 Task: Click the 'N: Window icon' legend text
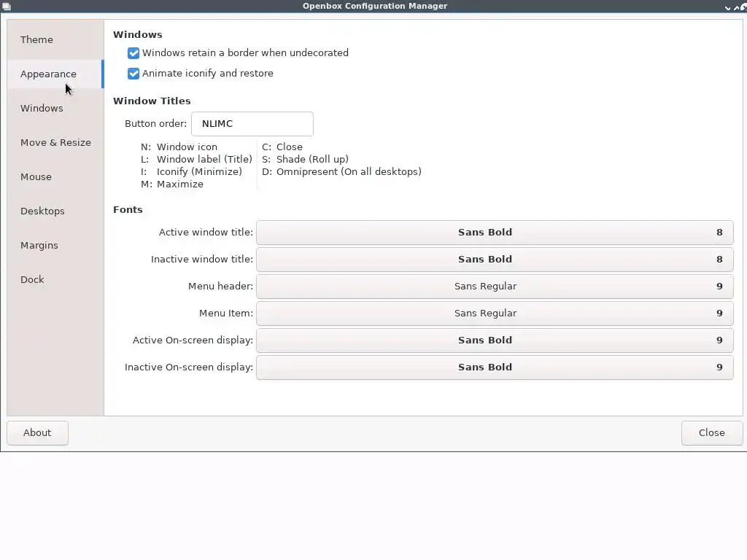179,147
